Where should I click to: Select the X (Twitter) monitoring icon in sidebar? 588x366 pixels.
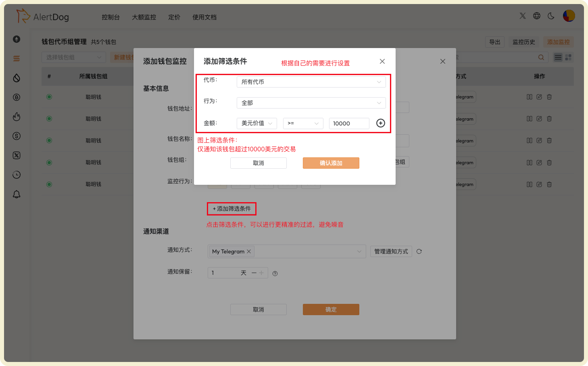17,155
